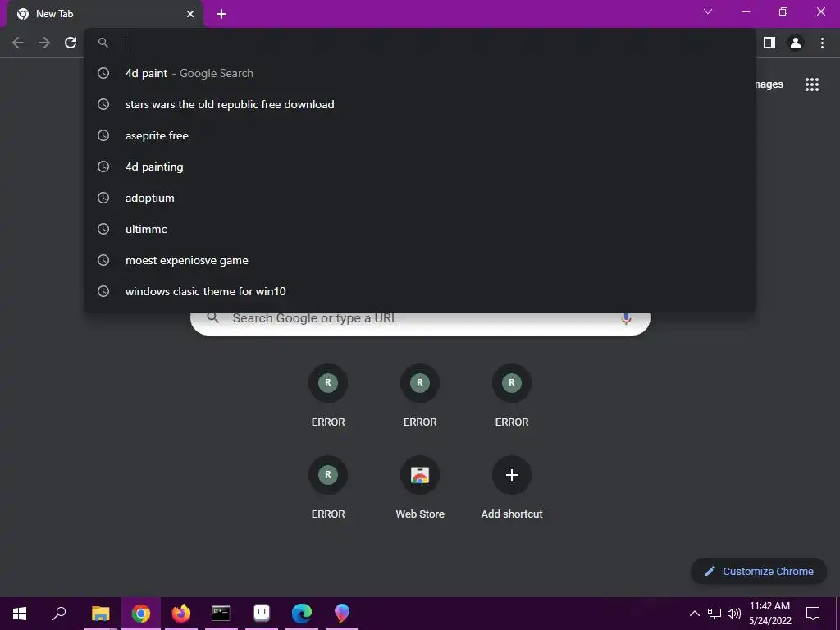Open the Google apps grid

click(x=812, y=84)
